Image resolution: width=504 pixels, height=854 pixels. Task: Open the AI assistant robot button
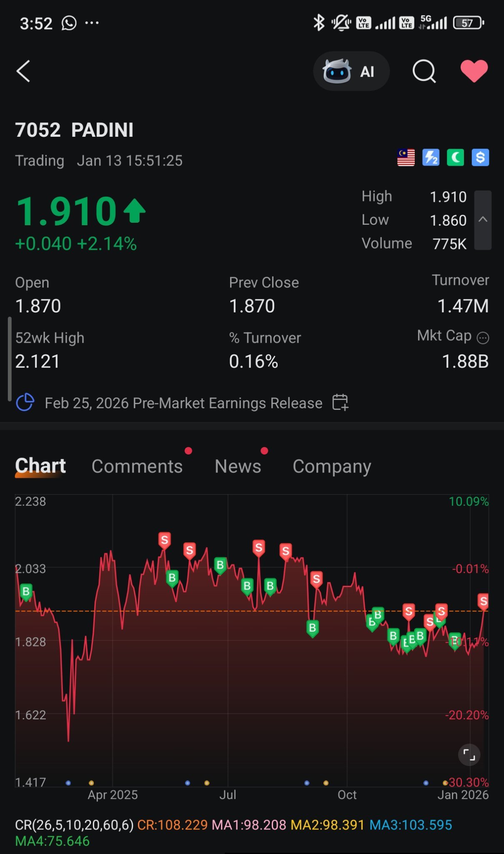(351, 71)
